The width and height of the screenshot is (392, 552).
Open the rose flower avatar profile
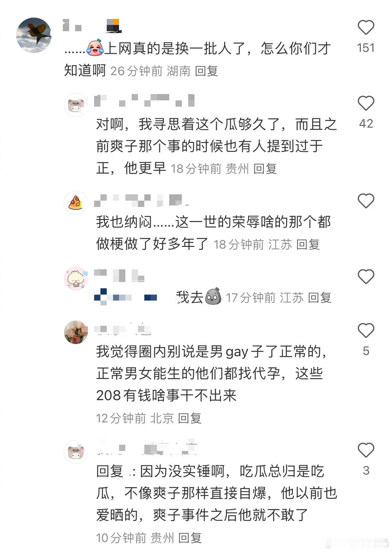[75, 332]
